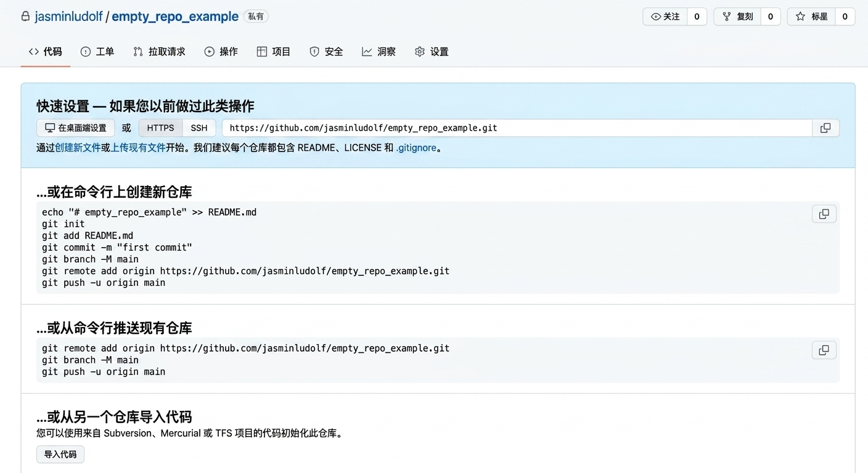868x473 pixels.
Task: Click the 私有 private badge
Action: pos(256,17)
